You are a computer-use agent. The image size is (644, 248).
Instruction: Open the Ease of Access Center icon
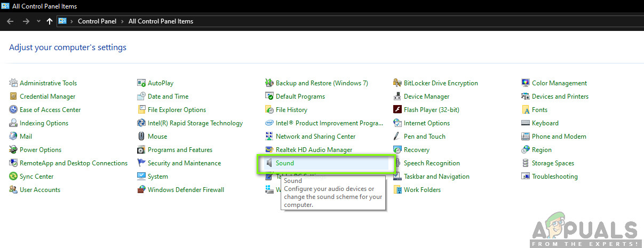pyautogui.click(x=13, y=110)
